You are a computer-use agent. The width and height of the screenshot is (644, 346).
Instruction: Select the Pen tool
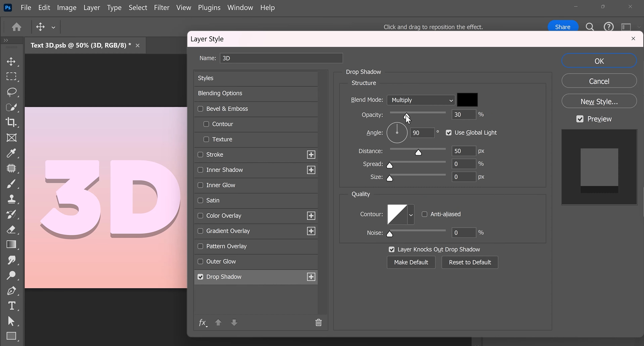click(12, 291)
